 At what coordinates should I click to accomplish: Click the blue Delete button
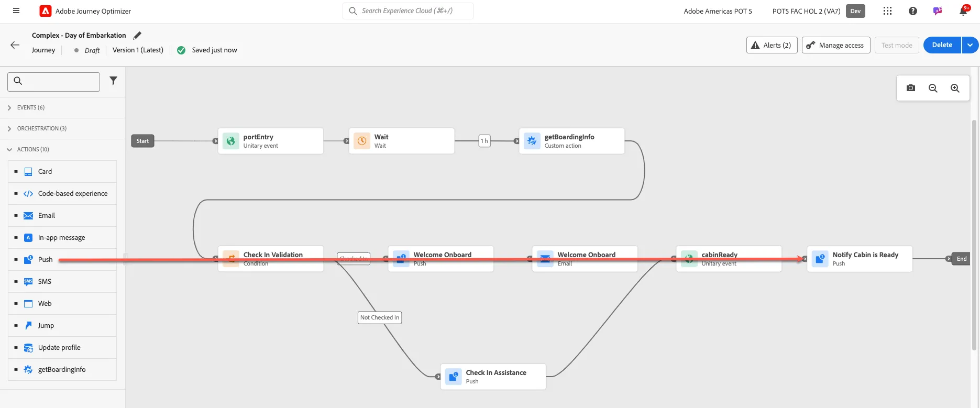942,45
